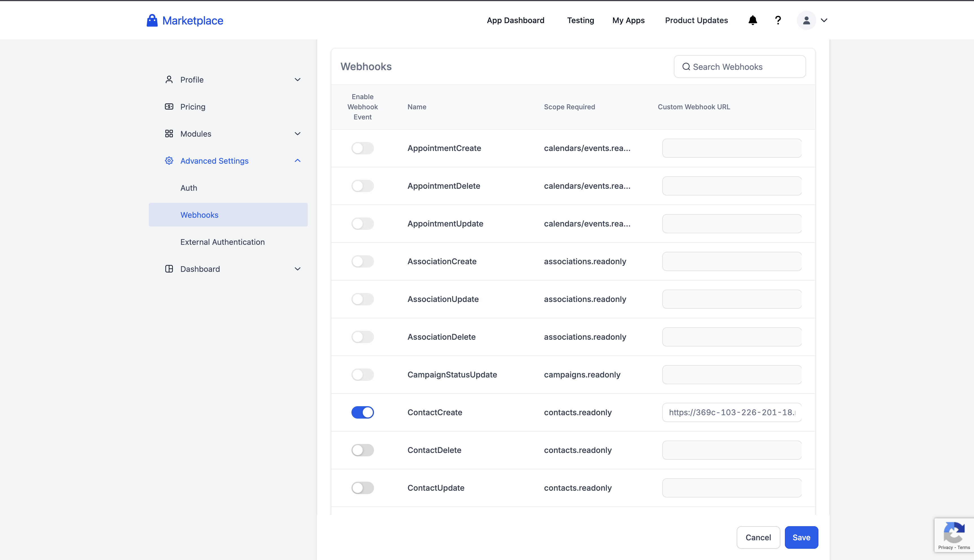Screen dimensions: 974x560
Task: Enable the AssociationCreate webhook toggle
Action: (362, 261)
